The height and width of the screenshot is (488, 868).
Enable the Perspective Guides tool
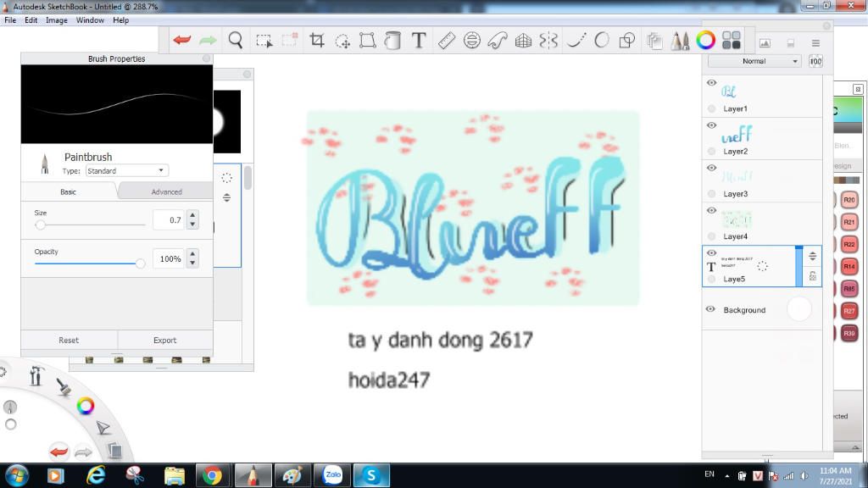(x=523, y=40)
